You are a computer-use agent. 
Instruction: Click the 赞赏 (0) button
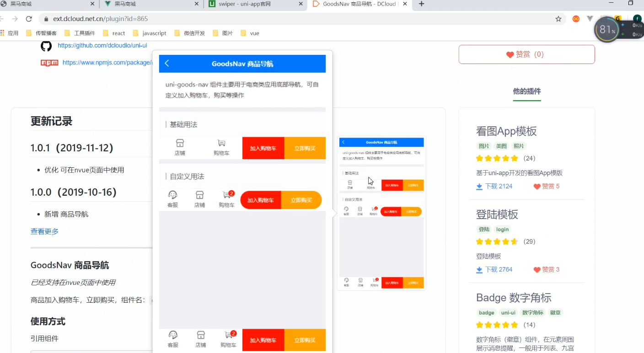click(526, 54)
